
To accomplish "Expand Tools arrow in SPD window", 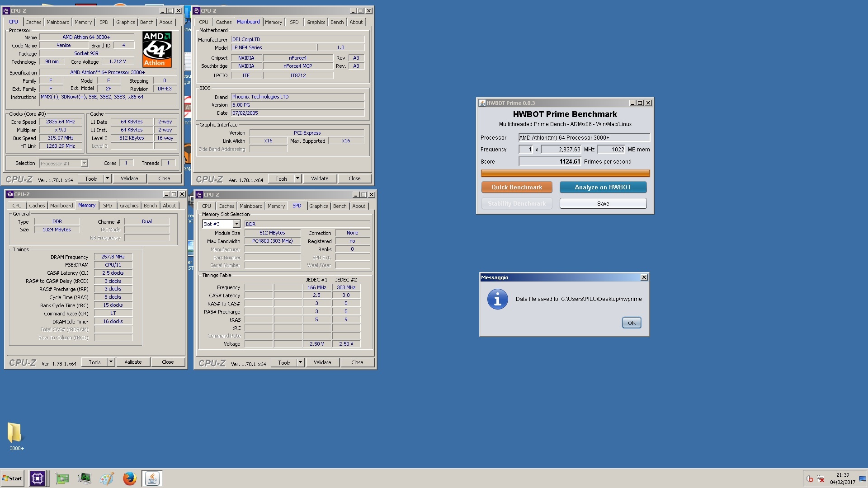I will 300,362.
